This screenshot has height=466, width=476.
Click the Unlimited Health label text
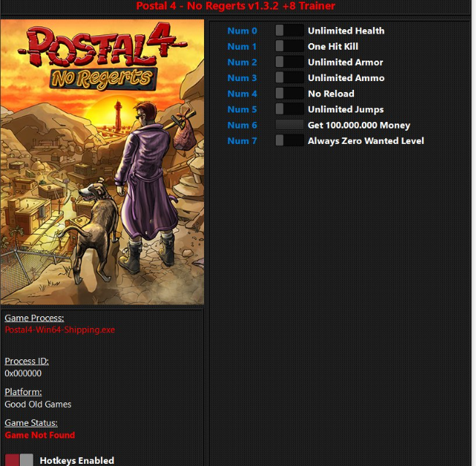tap(346, 31)
